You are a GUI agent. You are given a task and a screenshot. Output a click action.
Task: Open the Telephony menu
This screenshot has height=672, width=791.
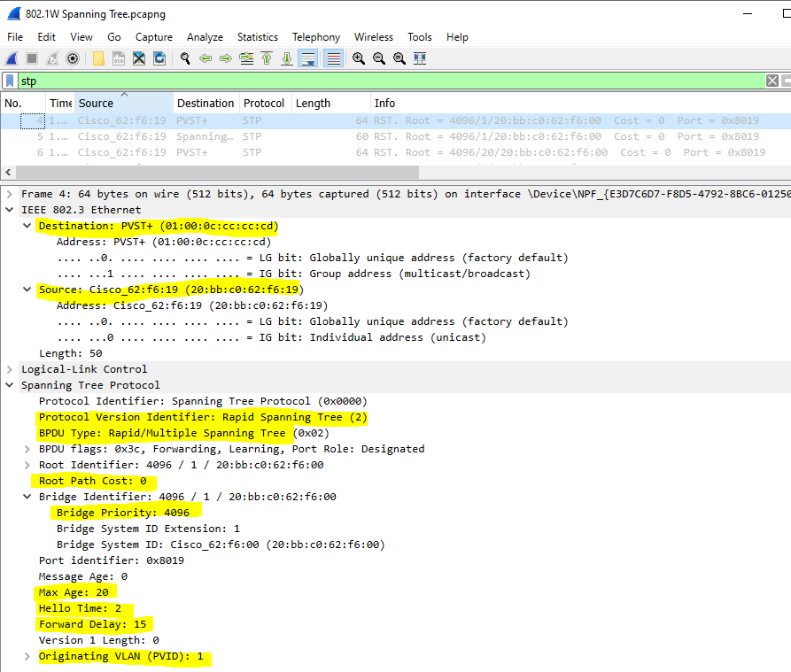tap(316, 37)
